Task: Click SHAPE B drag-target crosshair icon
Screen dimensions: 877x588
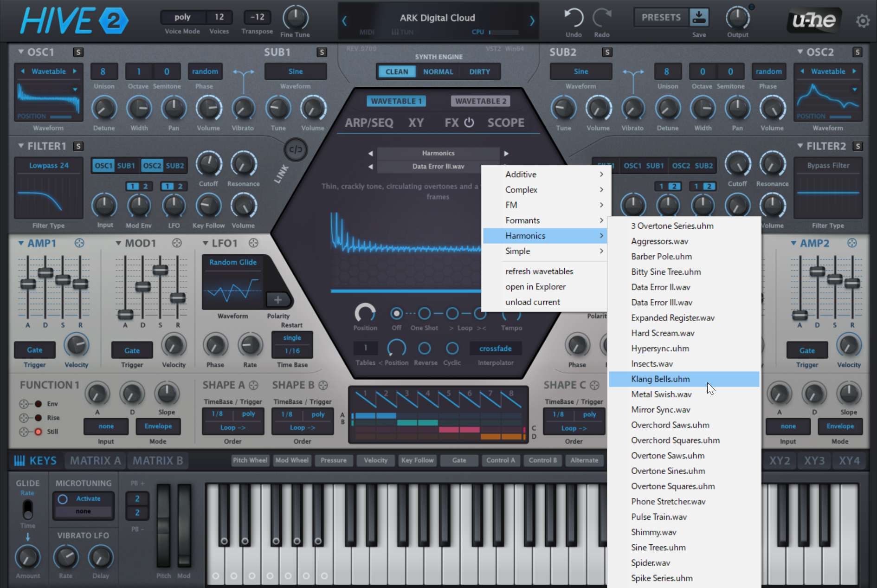Action: click(x=323, y=385)
